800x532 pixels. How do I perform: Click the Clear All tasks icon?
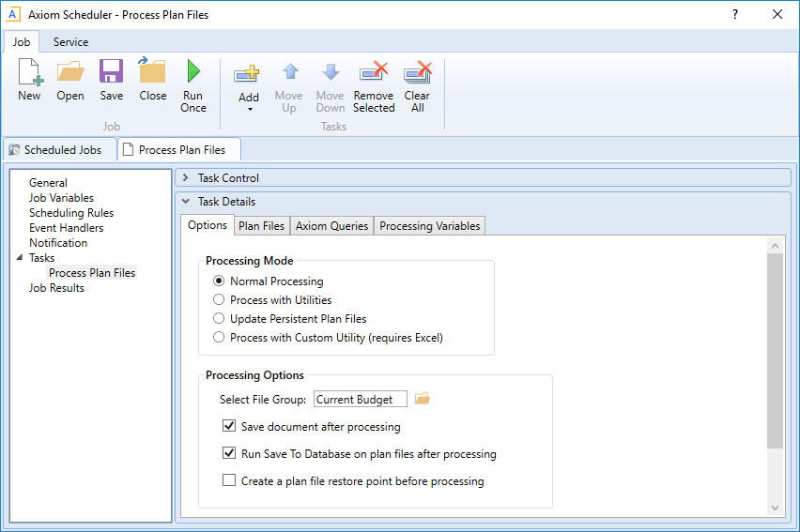pyautogui.click(x=417, y=72)
